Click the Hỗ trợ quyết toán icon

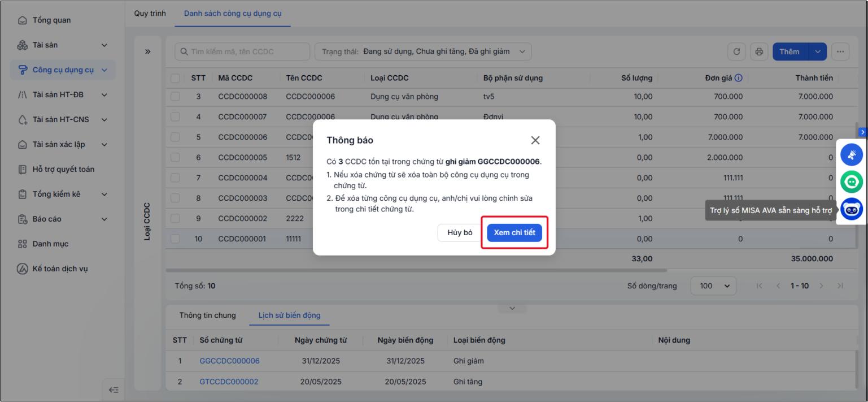point(23,170)
